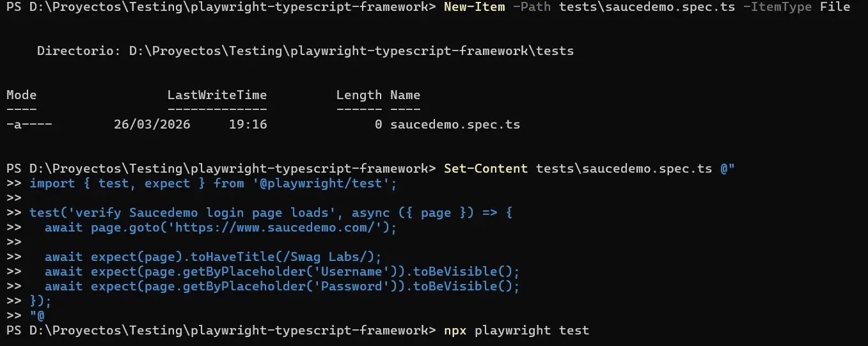Image resolution: width=868 pixels, height=346 pixels.
Task: Click the time value '19:16'
Action: point(248,125)
